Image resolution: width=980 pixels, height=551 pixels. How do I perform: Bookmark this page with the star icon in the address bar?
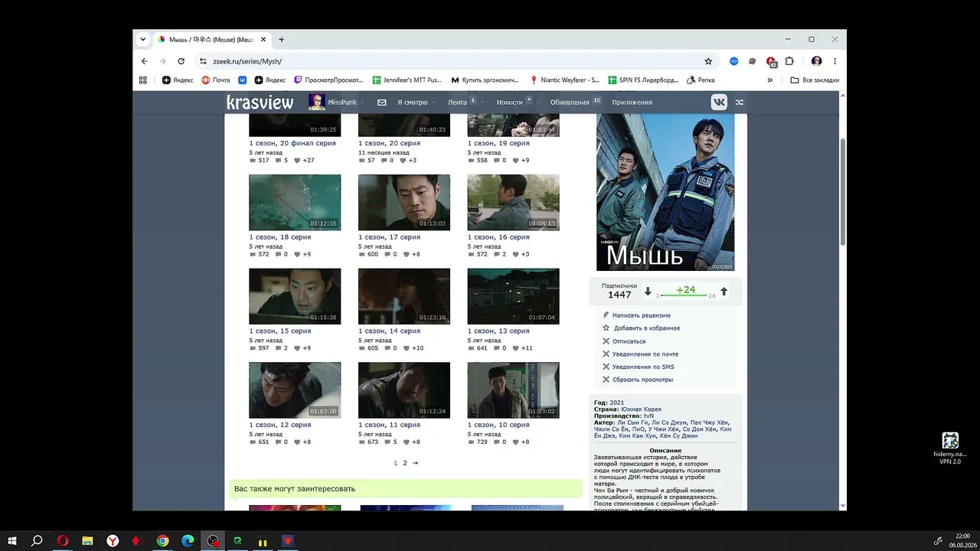[708, 61]
